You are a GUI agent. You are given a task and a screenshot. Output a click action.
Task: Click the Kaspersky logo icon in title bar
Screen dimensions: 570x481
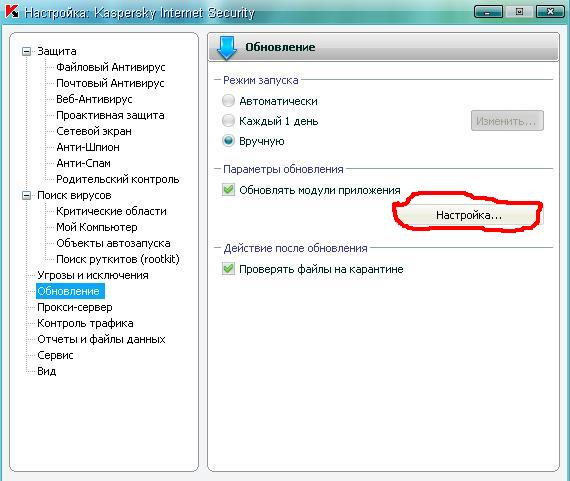tap(12, 12)
